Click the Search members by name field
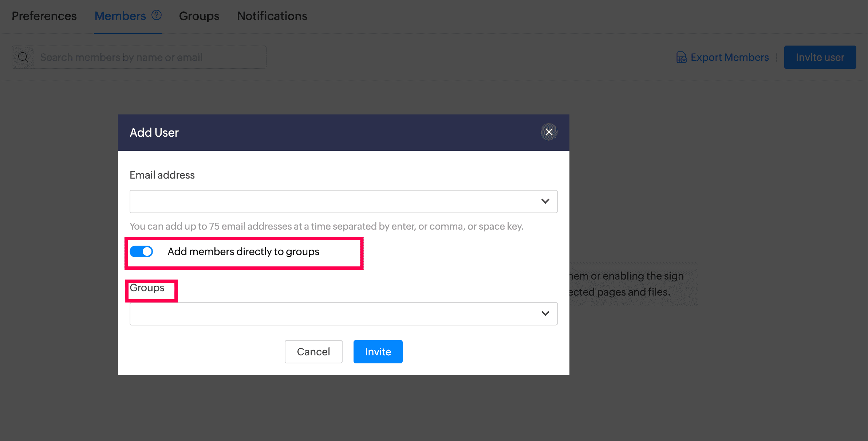The image size is (868, 441). (x=149, y=57)
